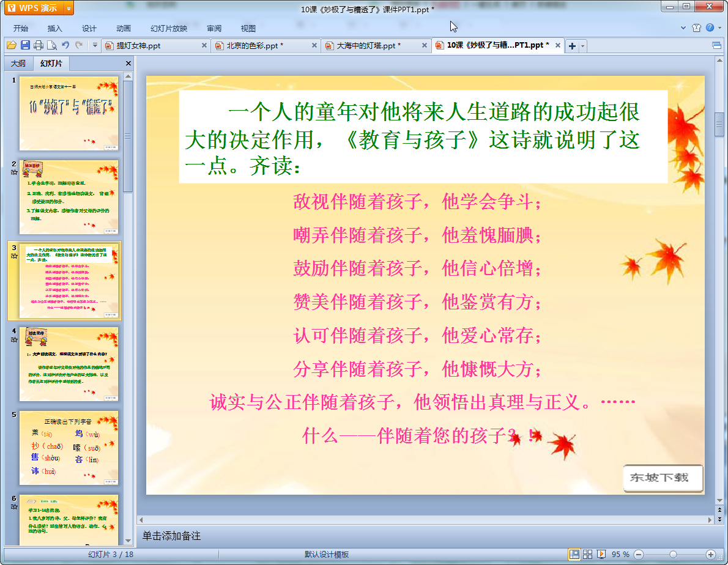The height and width of the screenshot is (565, 728).
Task: Expand the quick access toolbar customize arrow
Action: 95,45
